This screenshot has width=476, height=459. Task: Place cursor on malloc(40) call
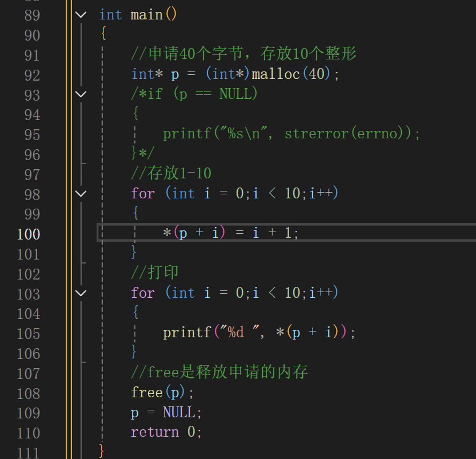[x=291, y=74]
